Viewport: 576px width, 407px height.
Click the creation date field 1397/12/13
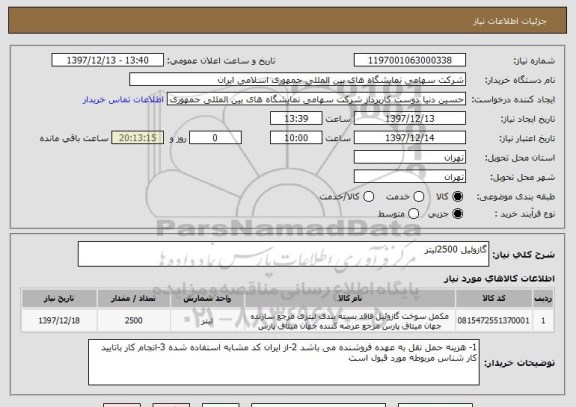click(410, 119)
